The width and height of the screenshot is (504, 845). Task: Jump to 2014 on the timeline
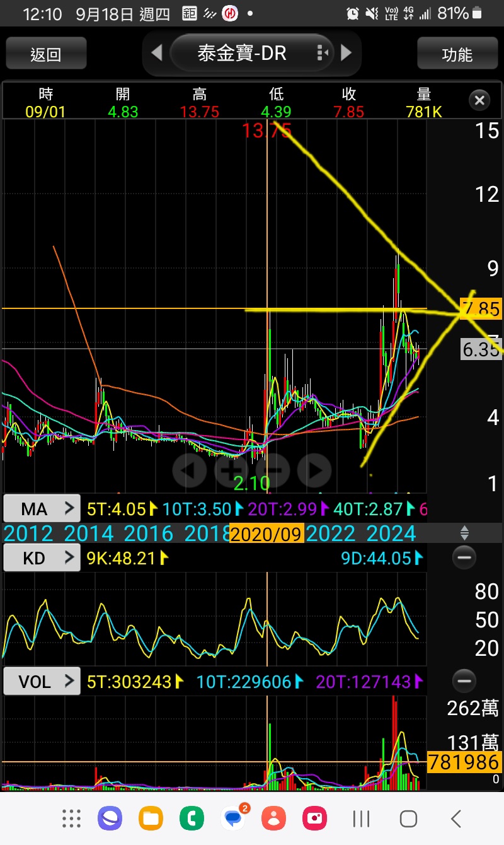point(89,534)
